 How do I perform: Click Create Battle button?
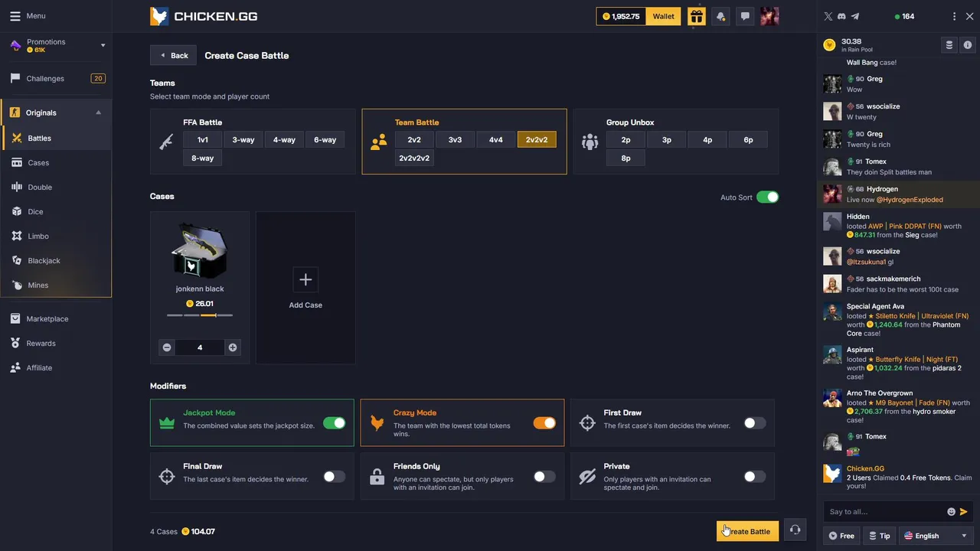pyautogui.click(x=747, y=531)
